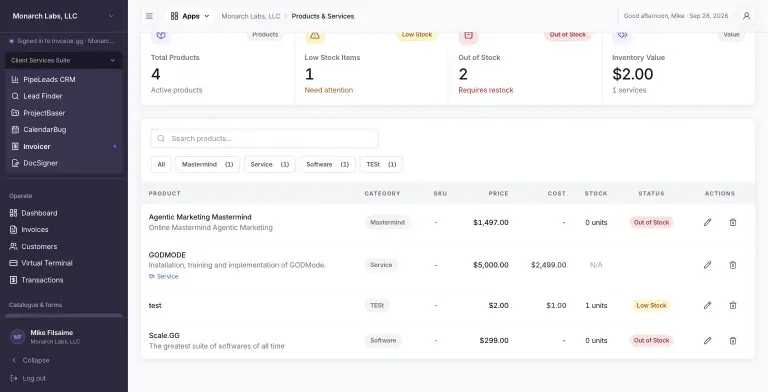The height and width of the screenshot is (392, 768).
Task: Focus the Search products field
Action: click(264, 139)
